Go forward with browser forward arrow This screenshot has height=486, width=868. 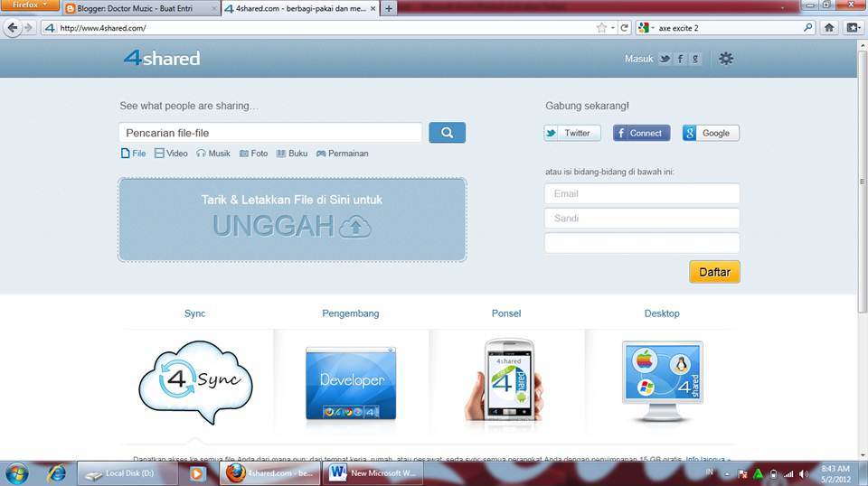click(x=29, y=28)
